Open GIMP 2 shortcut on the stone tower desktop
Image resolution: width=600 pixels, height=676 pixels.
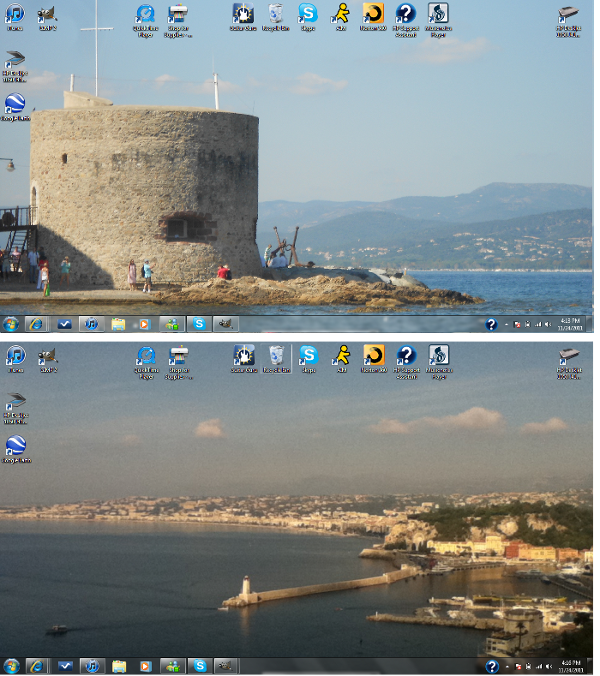pos(47,17)
